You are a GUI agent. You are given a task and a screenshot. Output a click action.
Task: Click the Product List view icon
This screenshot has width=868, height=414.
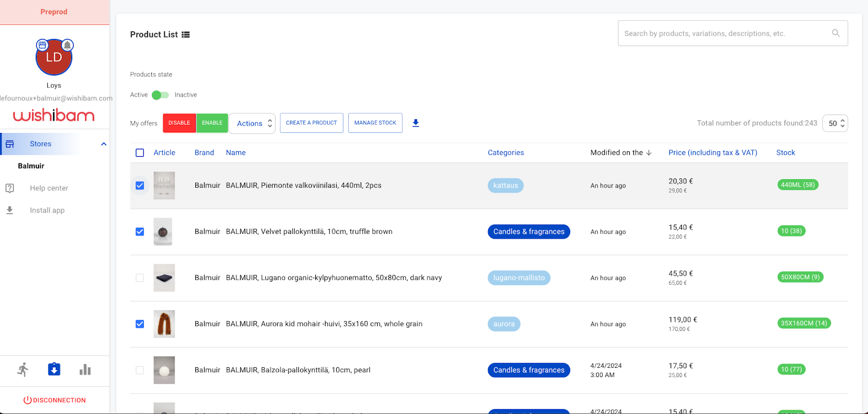point(186,35)
